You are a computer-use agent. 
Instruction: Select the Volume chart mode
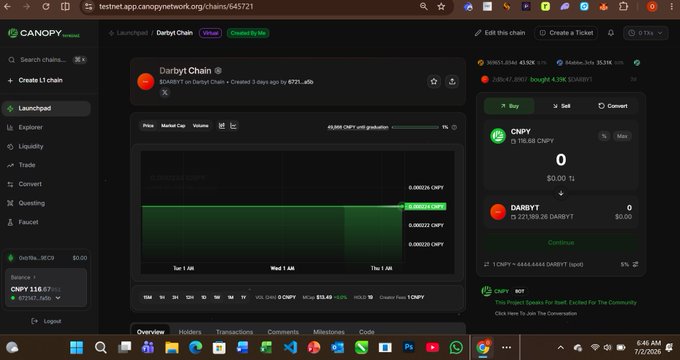[x=200, y=126]
